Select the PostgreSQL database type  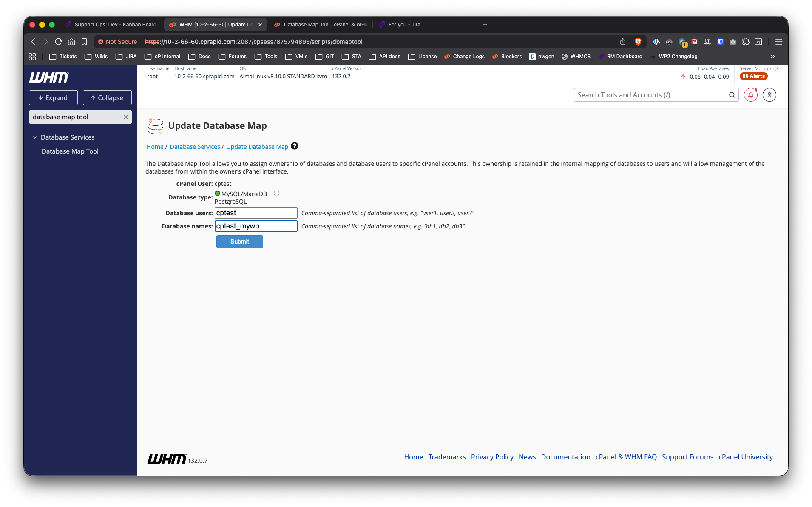pos(277,193)
